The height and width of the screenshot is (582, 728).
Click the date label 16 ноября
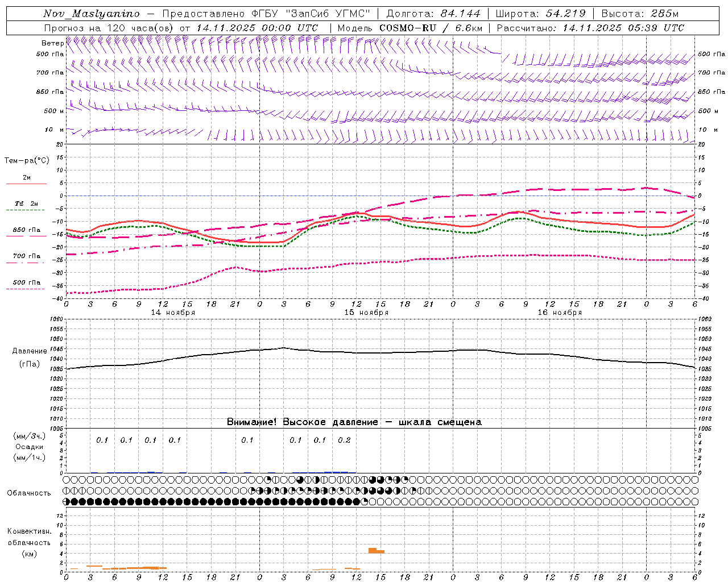pyautogui.click(x=560, y=313)
